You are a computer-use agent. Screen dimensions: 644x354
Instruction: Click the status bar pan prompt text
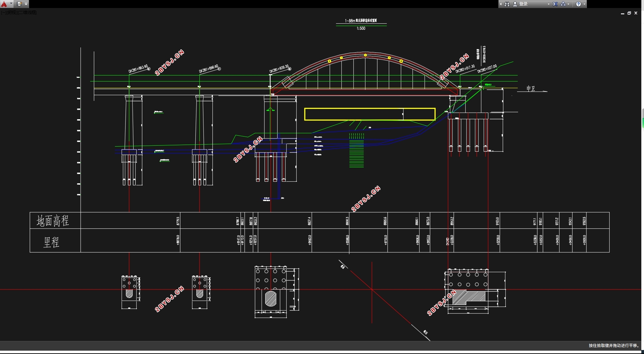614,345
